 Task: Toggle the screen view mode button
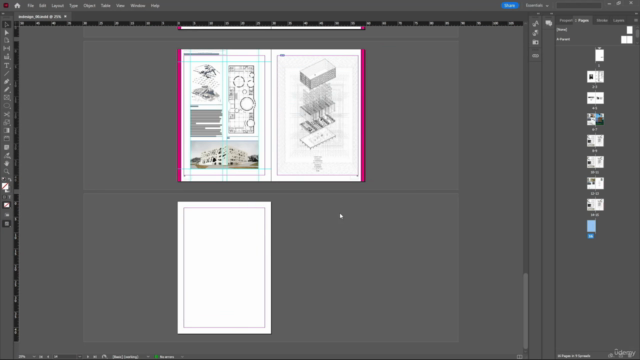(7, 224)
